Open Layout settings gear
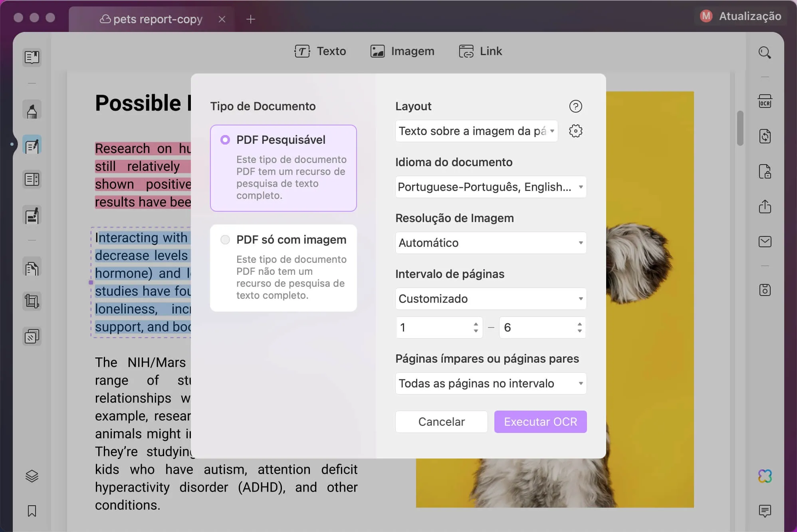The image size is (797, 532). click(575, 131)
